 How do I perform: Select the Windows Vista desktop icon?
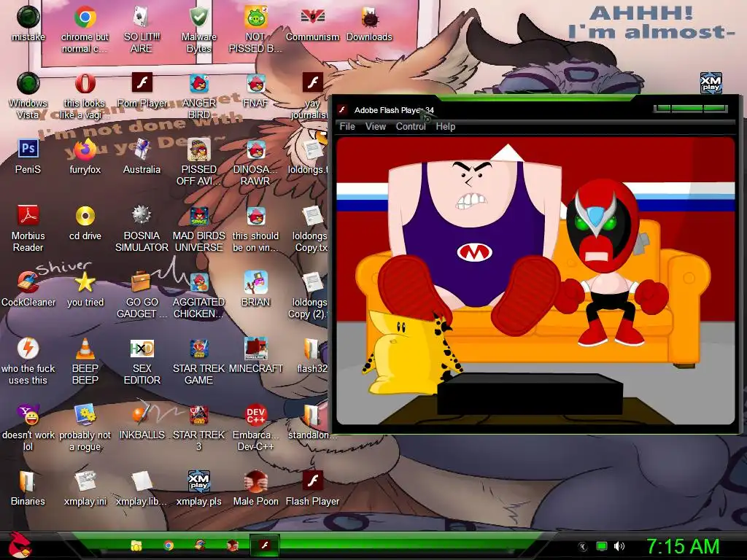[x=28, y=96]
